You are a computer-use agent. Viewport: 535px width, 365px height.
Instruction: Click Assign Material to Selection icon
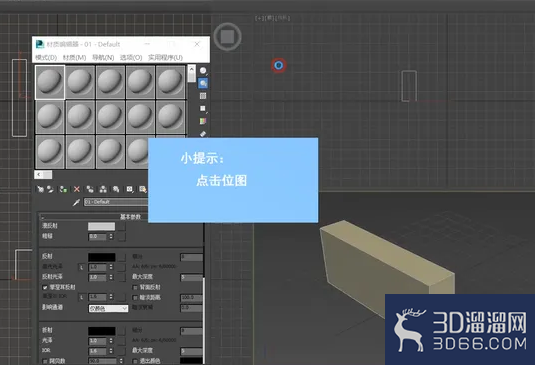coord(63,189)
